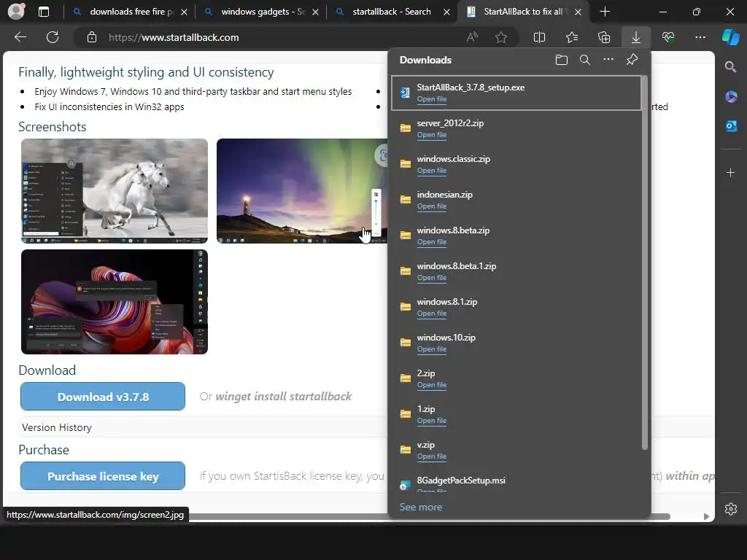Viewport: 747px width, 560px height.
Task: Click sidebar search icon
Action: (731, 67)
